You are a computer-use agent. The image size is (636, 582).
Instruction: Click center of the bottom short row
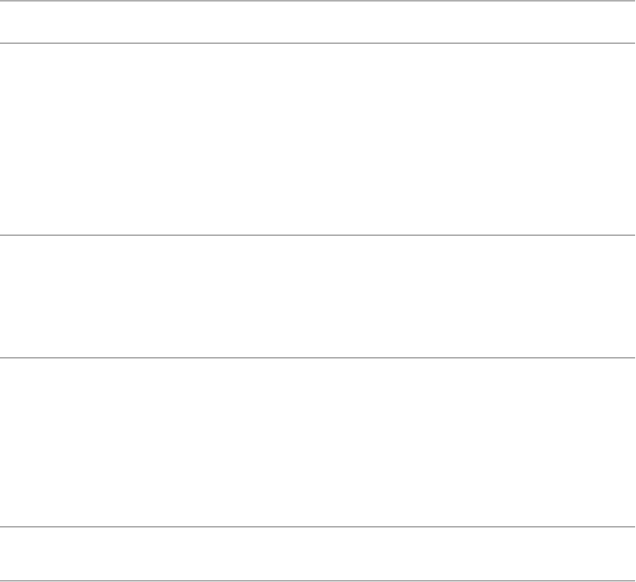[x=318, y=553]
